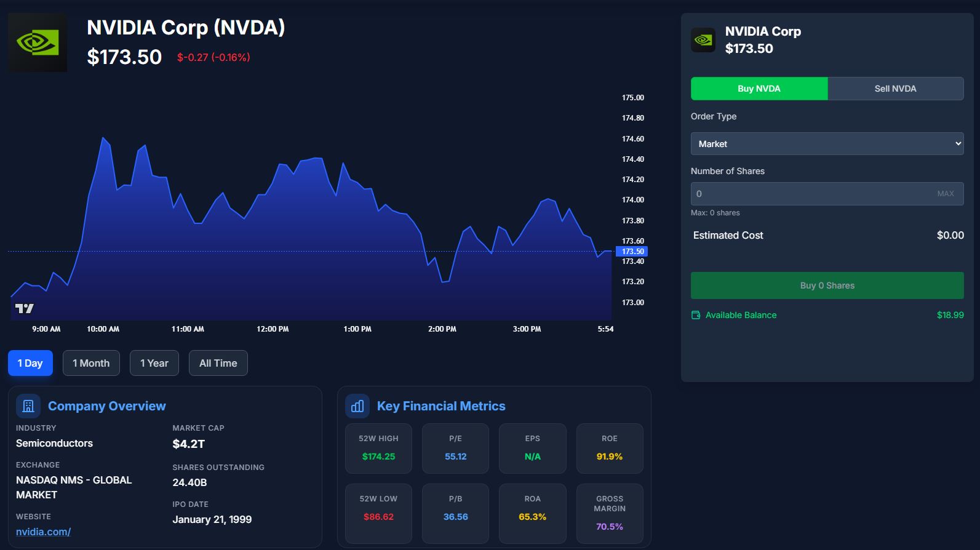980x550 pixels.
Task: Click the 52W HIGH $174.25 metric card
Action: (378, 448)
